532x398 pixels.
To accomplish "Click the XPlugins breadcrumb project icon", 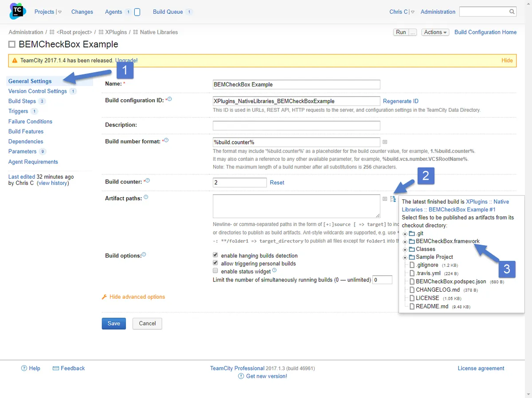I will [x=101, y=32].
